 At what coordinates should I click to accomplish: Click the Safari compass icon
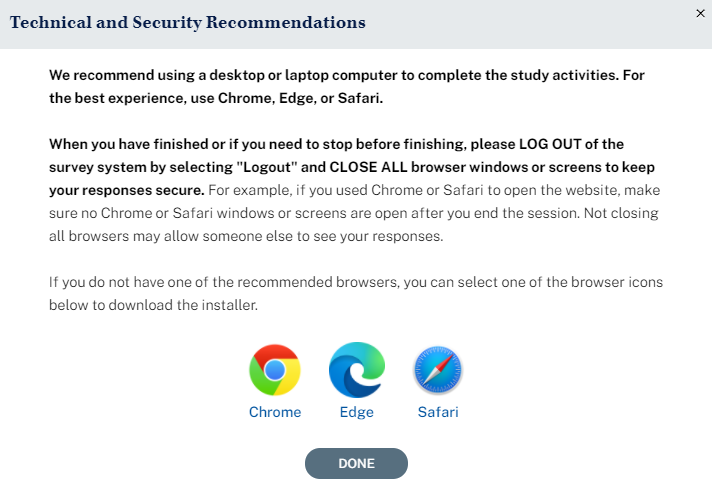tap(438, 372)
